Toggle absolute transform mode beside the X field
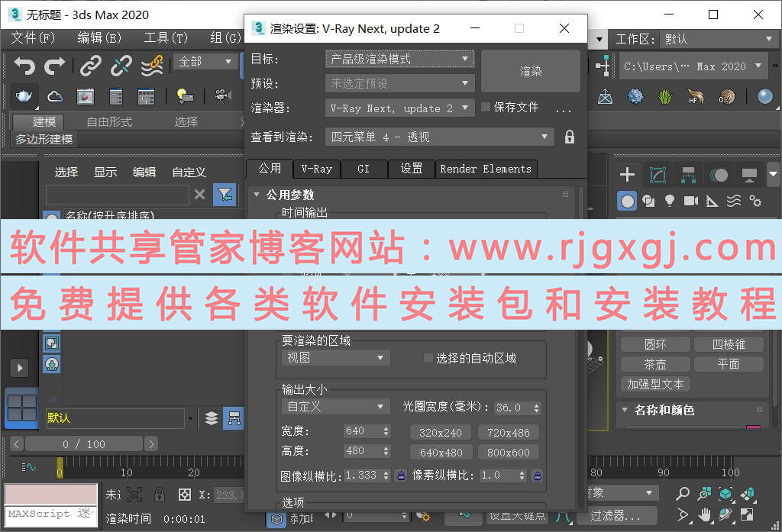782x532 pixels. 185,495
